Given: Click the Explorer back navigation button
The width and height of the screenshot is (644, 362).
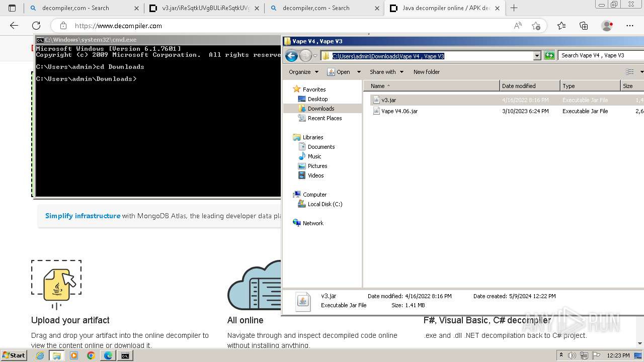Looking at the screenshot, I should tap(291, 56).
